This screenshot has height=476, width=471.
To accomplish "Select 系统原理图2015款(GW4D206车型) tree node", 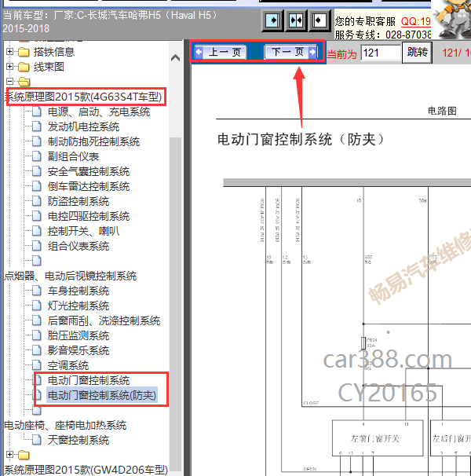I will click(x=86, y=470).
